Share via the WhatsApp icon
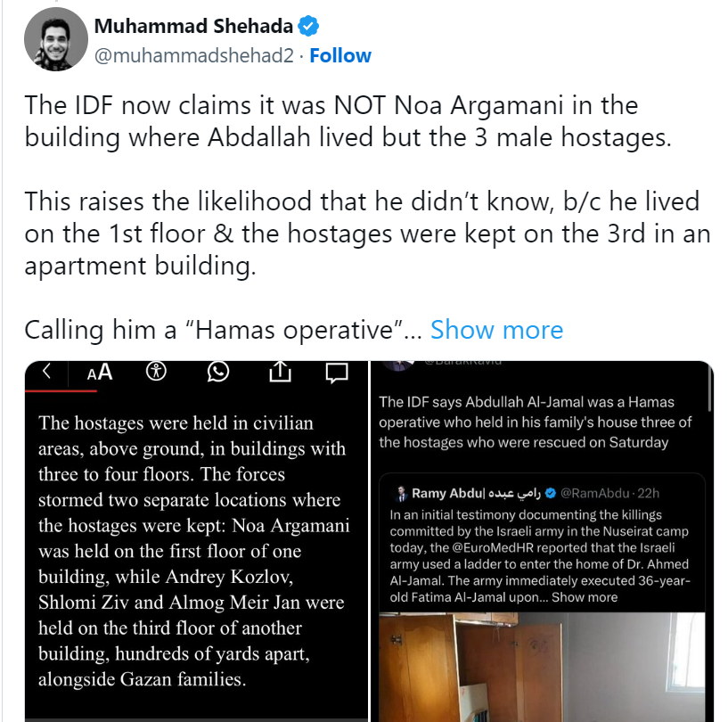The height and width of the screenshot is (722, 728). pyautogui.click(x=218, y=372)
